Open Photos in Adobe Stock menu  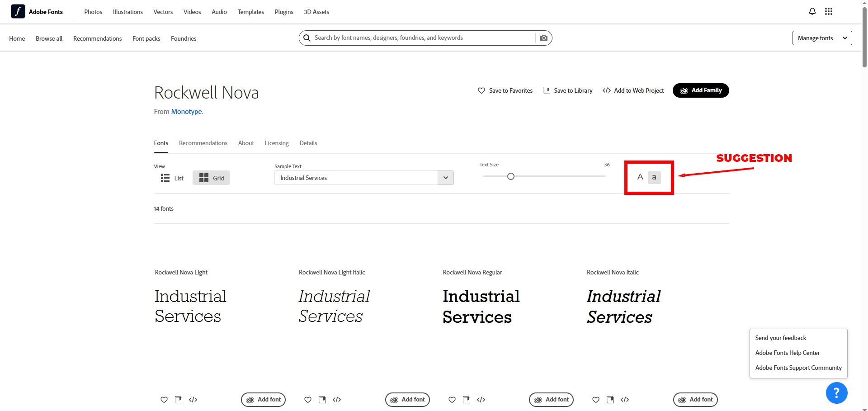point(93,12)
